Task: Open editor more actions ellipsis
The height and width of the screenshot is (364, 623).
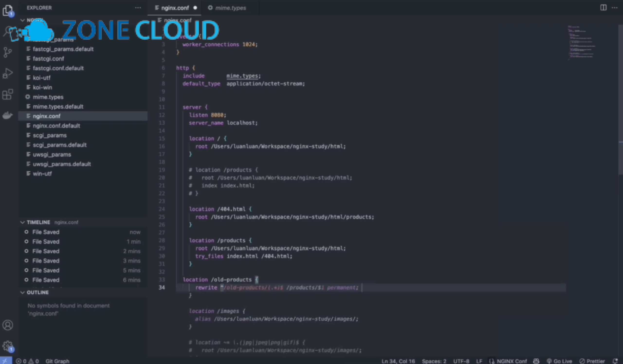Action: click(x=614, y=8)
